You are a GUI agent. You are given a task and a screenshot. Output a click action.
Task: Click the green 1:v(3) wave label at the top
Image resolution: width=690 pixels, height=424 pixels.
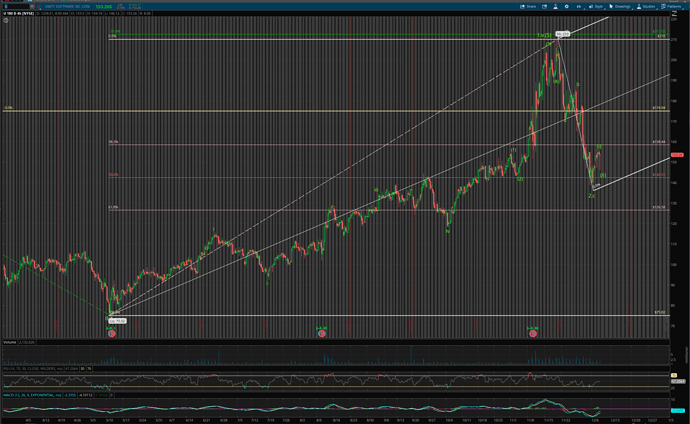pos(544,35)
